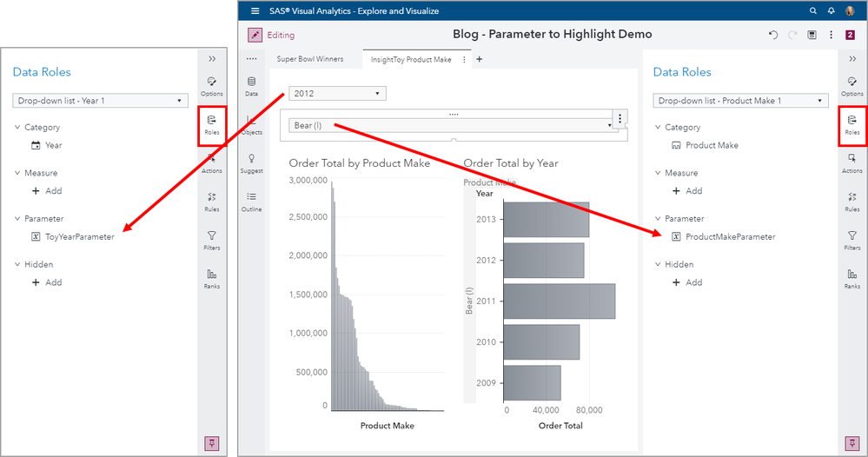Viewport: 868px width, 457px height.
Task: Open Bear (I) control options menu
Action: click(x=620, y=118)
